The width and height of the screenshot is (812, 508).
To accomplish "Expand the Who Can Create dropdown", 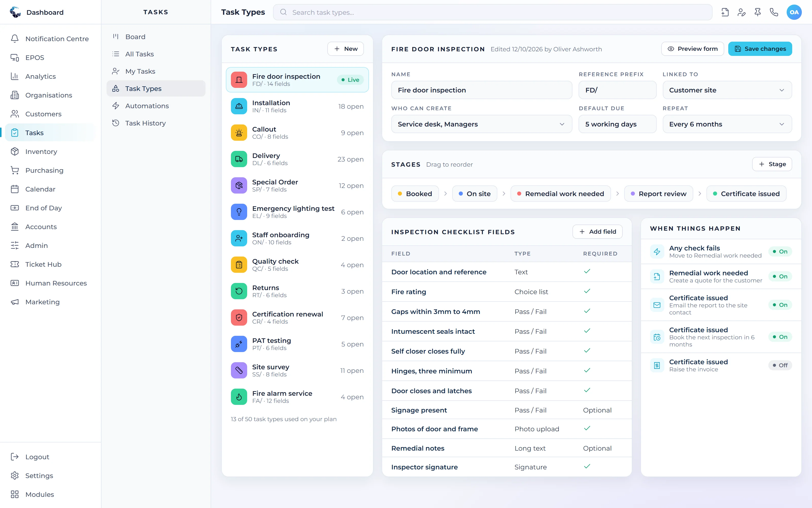I will (x=482, y=124).
